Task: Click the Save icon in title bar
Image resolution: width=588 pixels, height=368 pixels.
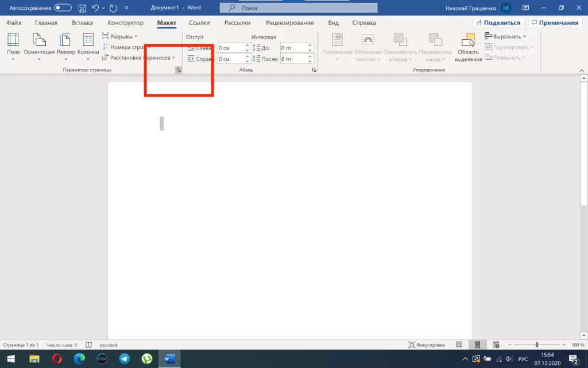Action: click(x=82, y=8)
